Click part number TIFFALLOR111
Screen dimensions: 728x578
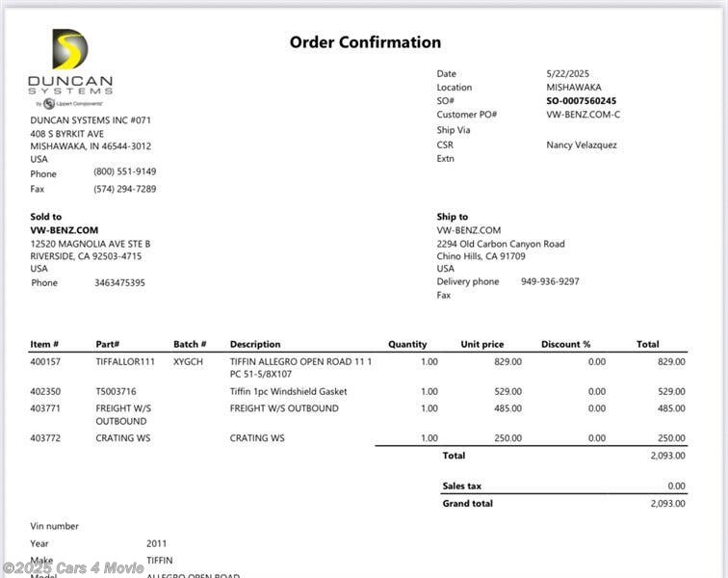(125, 362)
